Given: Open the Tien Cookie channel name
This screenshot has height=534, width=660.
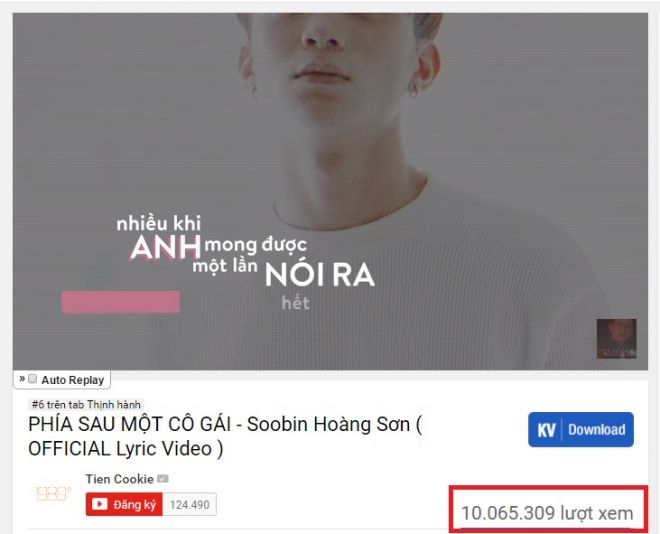Looking at the screenshot, I should click(x=120, y=479).
